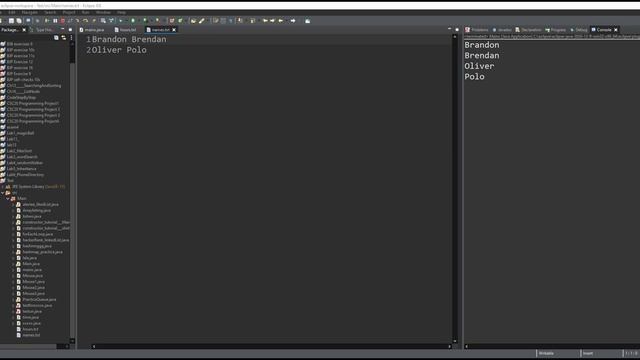The image size is (640, 360).
Task: Open the Edit menu
Action: pyautogui.click(x=12, y=12)
